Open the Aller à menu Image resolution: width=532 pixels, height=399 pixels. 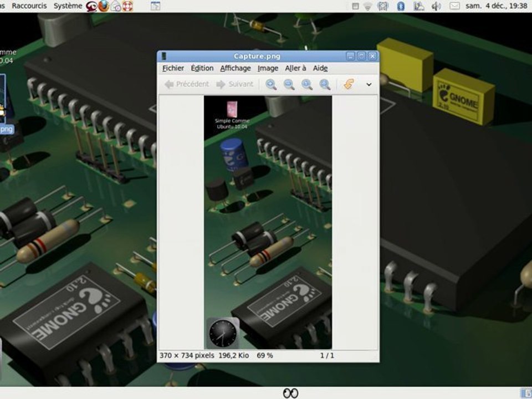coord(295,68)
